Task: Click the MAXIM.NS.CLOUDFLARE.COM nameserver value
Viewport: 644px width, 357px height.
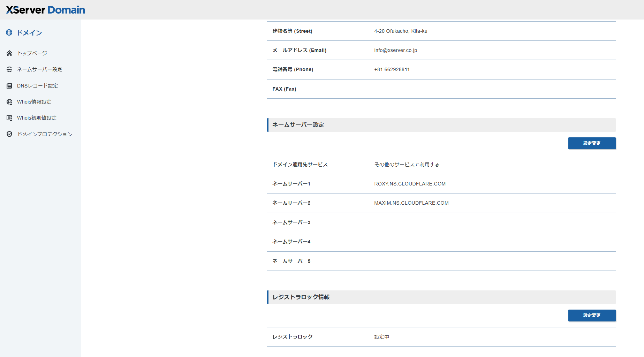Action: tap(411, 203)
